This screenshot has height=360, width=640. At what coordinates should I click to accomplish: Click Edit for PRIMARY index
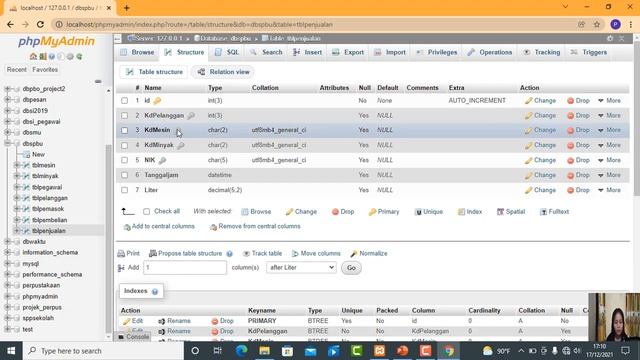(133, 321)
